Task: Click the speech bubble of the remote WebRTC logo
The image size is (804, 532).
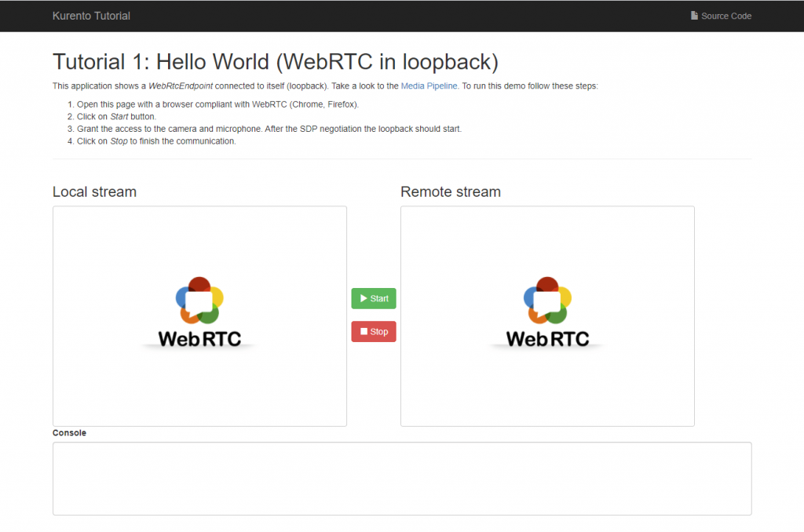Action: (x=547, y=302)
